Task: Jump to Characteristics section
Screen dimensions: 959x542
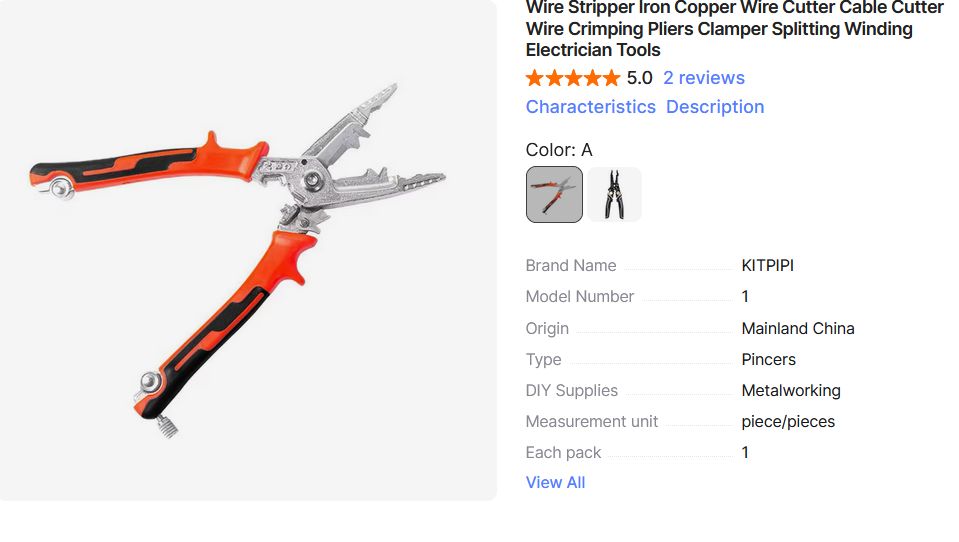Action: [591, 106]
